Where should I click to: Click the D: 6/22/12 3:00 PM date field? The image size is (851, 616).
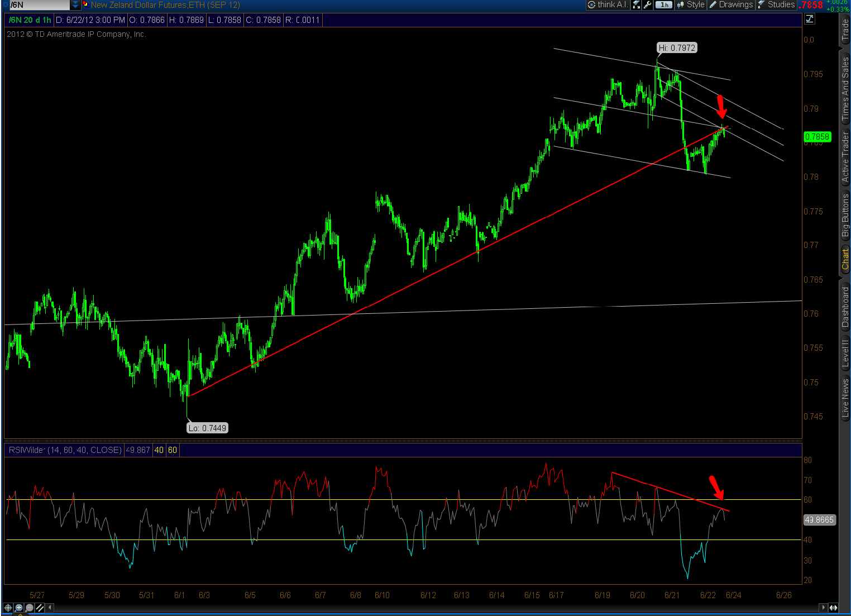click(90, 20)
